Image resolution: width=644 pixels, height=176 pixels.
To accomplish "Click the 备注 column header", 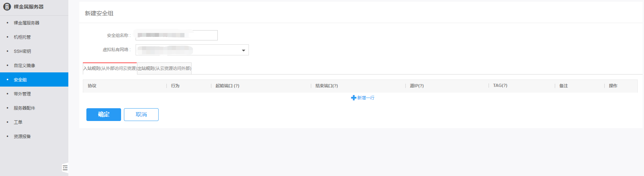I will point(564,86).
